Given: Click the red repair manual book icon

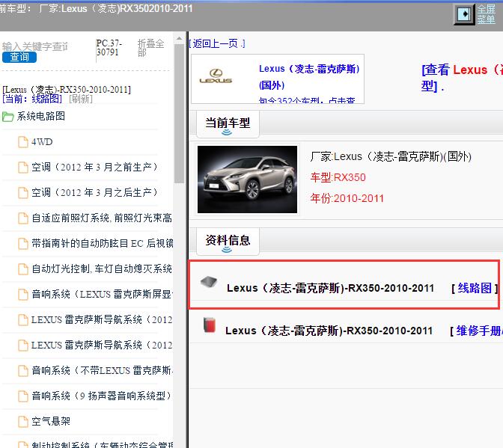Looking at the screenshot, I should 209,325.
